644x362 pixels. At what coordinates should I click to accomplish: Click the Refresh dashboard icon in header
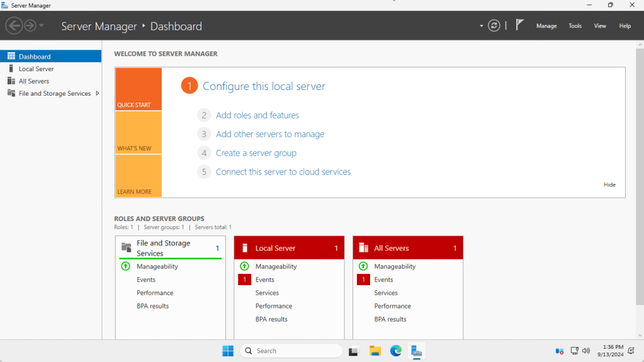click(x=494, y=26)
